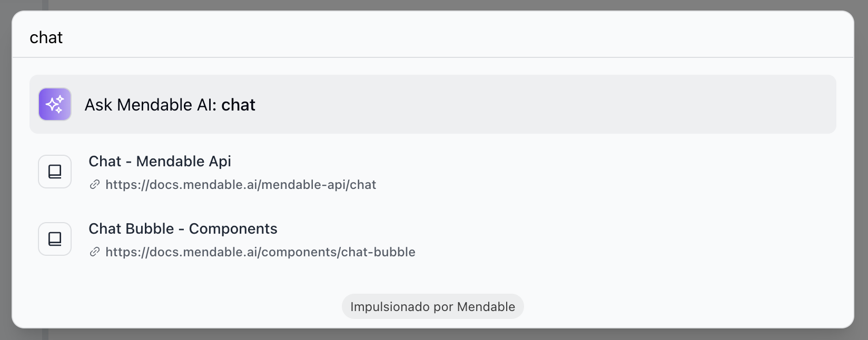868x340 pixels.
Task: Click empty space right of the Mendable Api result
Action: coord(632,172)
